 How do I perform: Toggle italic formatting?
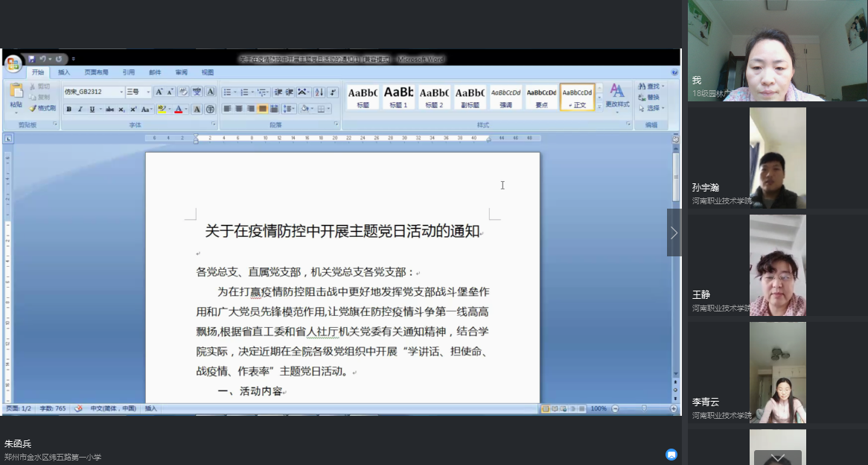tap(80, 110)
